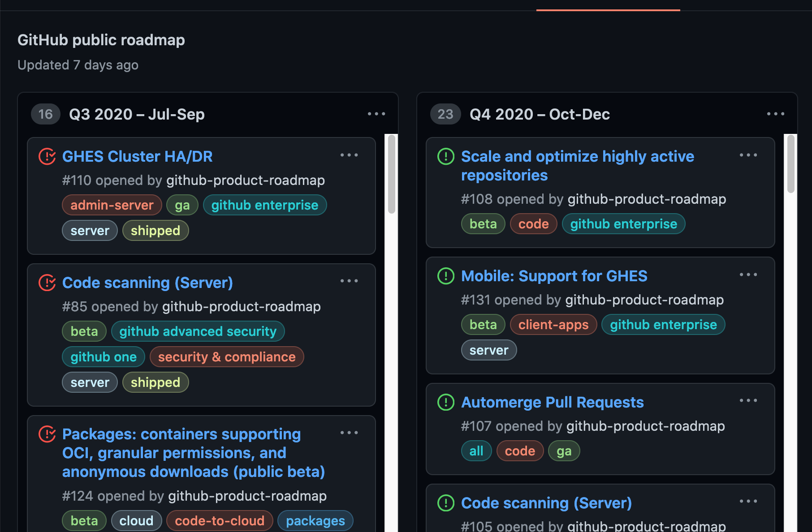812x532 pixels.
Task: Click the client-apps label
Action: click(x=553, y=325)
